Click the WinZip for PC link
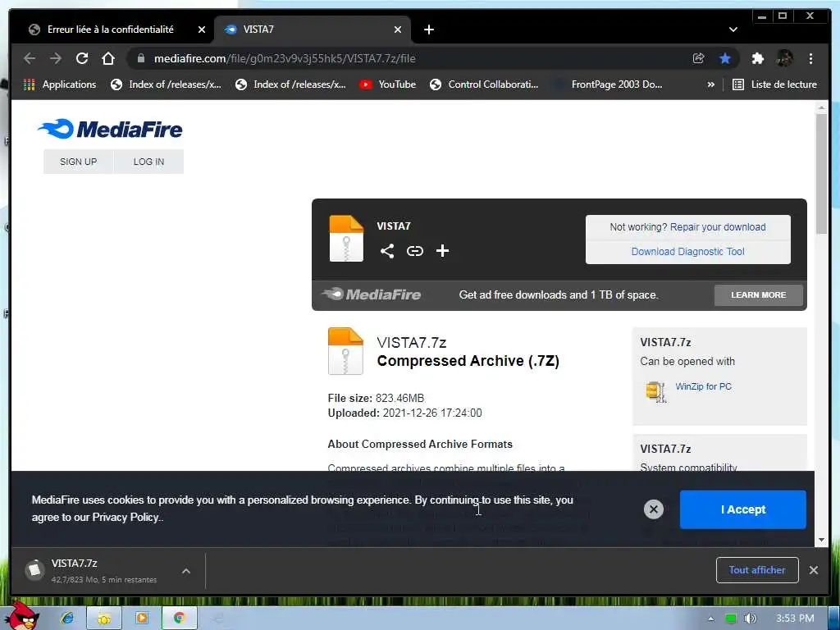Screen dimensions: 840x630 (x=703, y=387)
